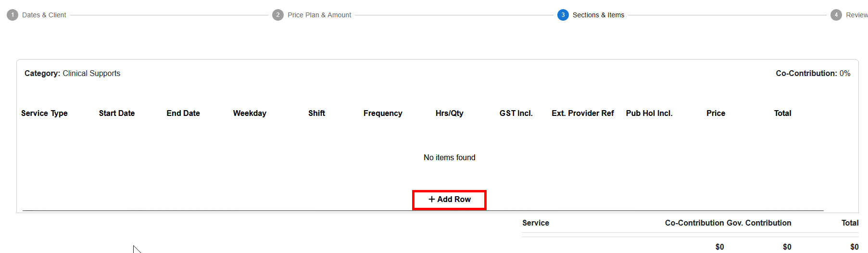
Task: Select the Price column header
Action: [x=716, y=113]
